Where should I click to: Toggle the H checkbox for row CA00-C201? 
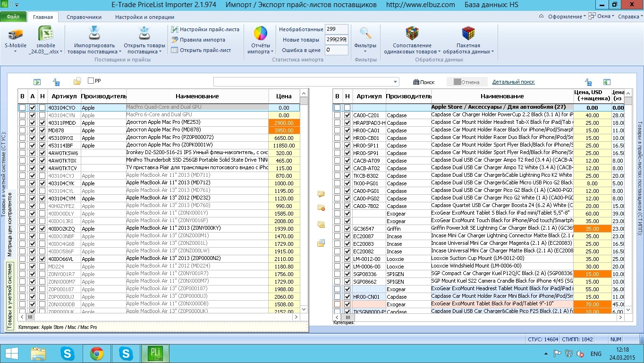tap(347, 115)
